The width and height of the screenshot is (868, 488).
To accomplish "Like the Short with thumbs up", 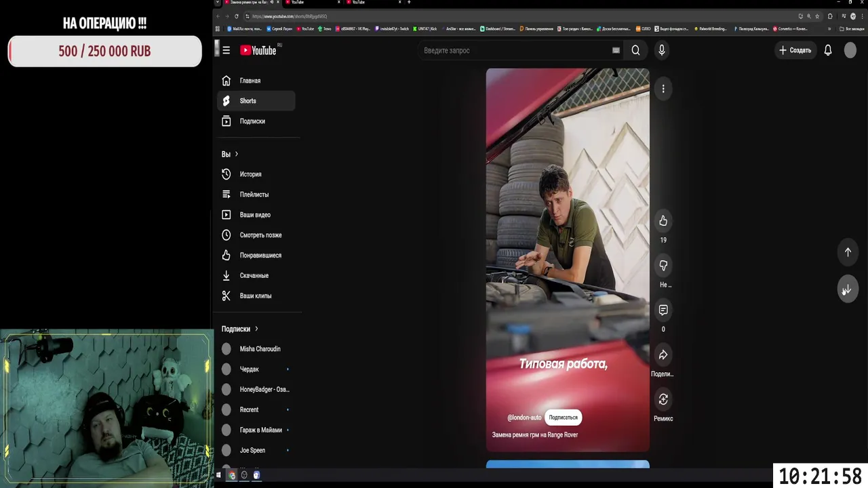I will tap(663, 221).
